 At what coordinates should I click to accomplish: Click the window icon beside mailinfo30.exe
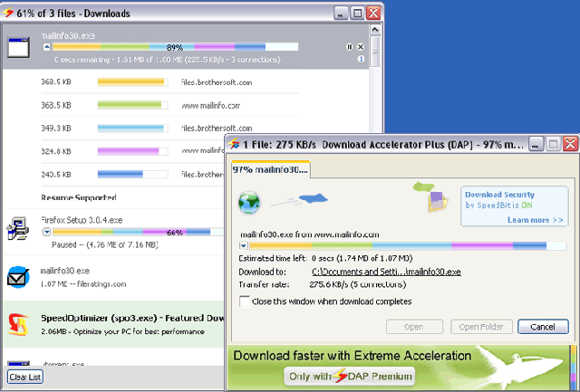20,48
